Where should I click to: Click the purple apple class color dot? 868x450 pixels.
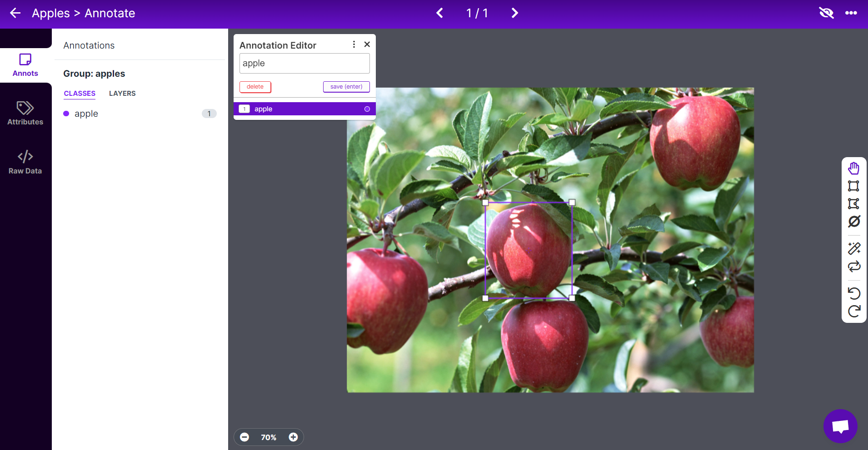click(x=66, y=114)
